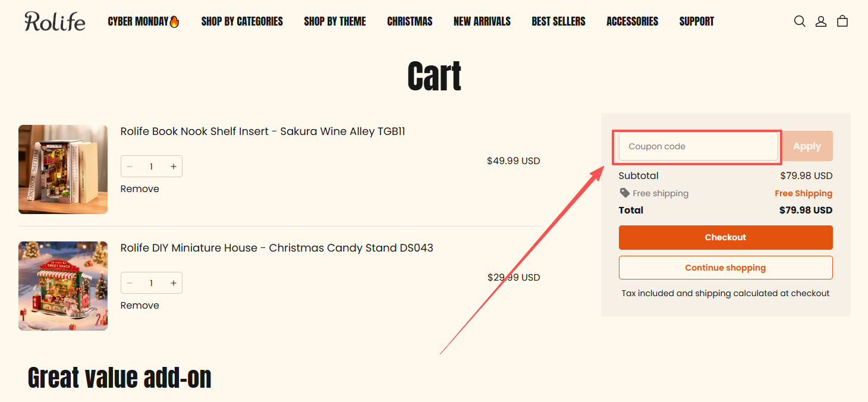Image resolution: width=868 pixels, height=402 pixels.
Task: Open the search icon in header
Action: (800, 21)
